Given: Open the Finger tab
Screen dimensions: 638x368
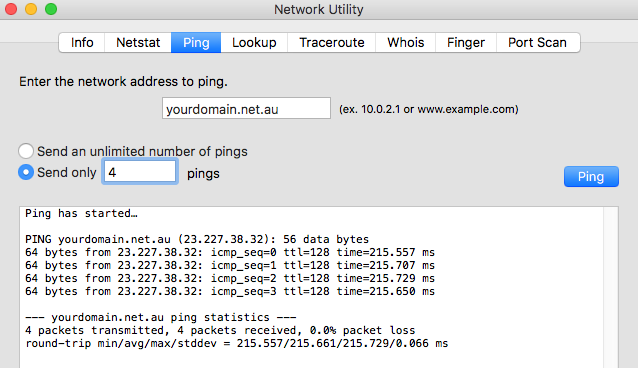Looking at the screenshot, I should click(466, 42).
